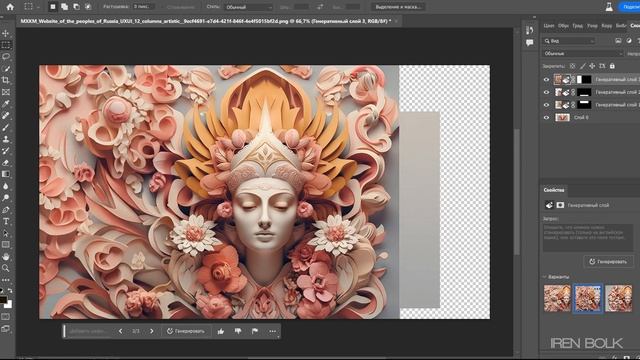Open the extra tools three-dots menu

point(6,280)
